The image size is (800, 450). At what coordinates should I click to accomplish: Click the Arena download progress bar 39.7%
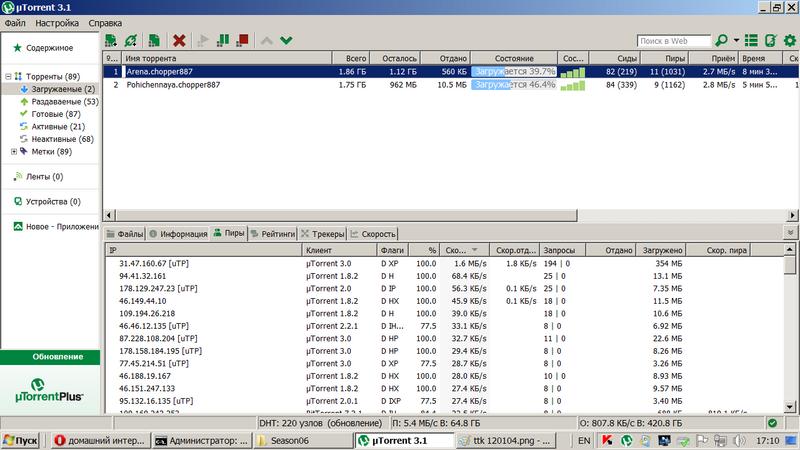[514, 72]
